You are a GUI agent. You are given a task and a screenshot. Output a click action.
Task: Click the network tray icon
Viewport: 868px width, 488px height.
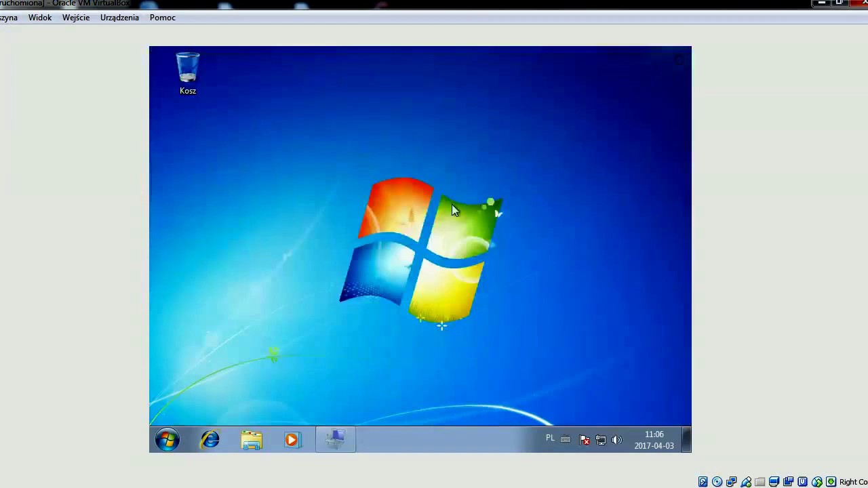(601, 440)
